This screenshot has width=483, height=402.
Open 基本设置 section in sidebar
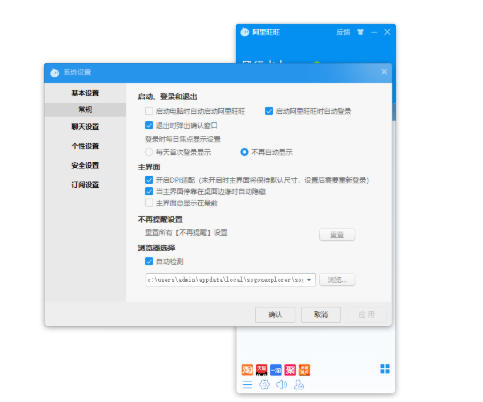pos(85,93)
